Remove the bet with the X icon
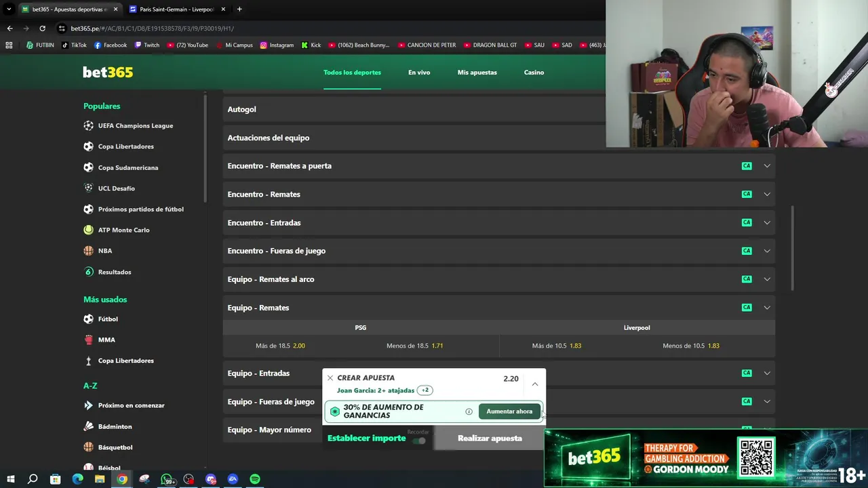The height and width of the screenshot is (488, 868). [330, 378]
